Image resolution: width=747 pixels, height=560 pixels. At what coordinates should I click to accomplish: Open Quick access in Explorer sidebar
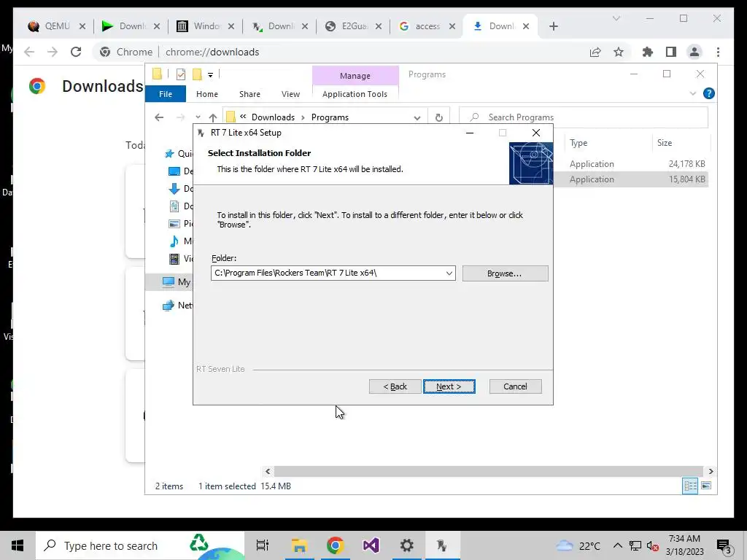[x=179, y=153]
